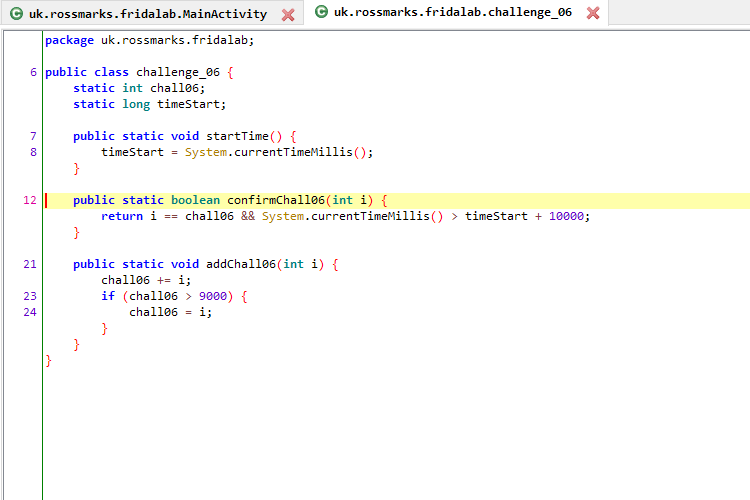Click the class icon on challenge_06 tab
The height and width of the screenshot is (500, 750).
[x=321, y=11]
